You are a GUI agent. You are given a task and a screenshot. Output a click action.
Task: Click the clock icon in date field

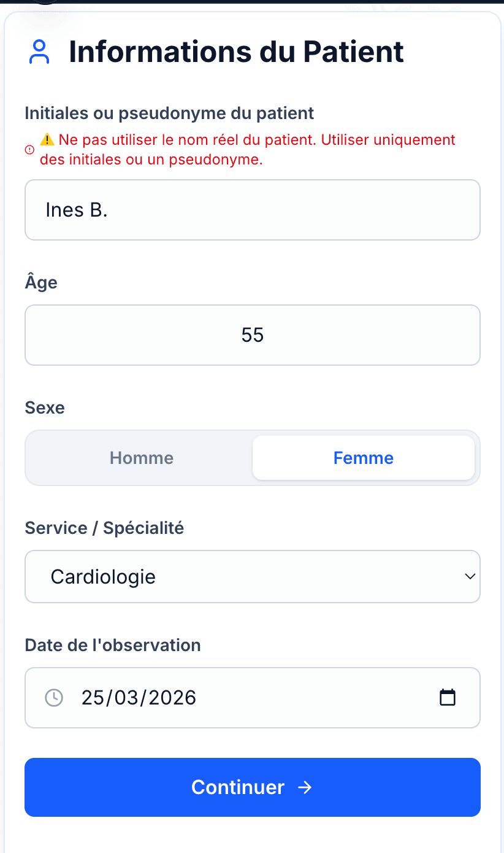point(54,698)
